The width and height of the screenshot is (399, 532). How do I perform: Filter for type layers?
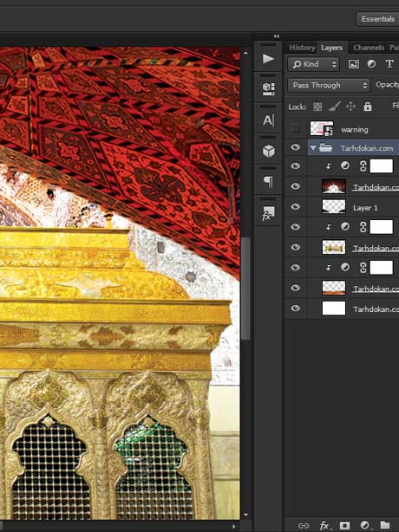pos(389,64)
